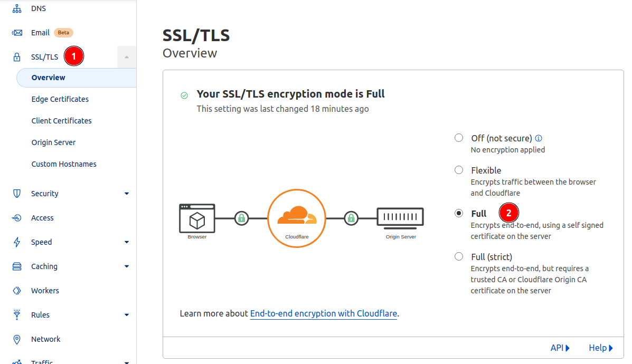This screenshot has width=632, height=364.
Task: Expand the Rules menu arrow
Action: [127, 315]
